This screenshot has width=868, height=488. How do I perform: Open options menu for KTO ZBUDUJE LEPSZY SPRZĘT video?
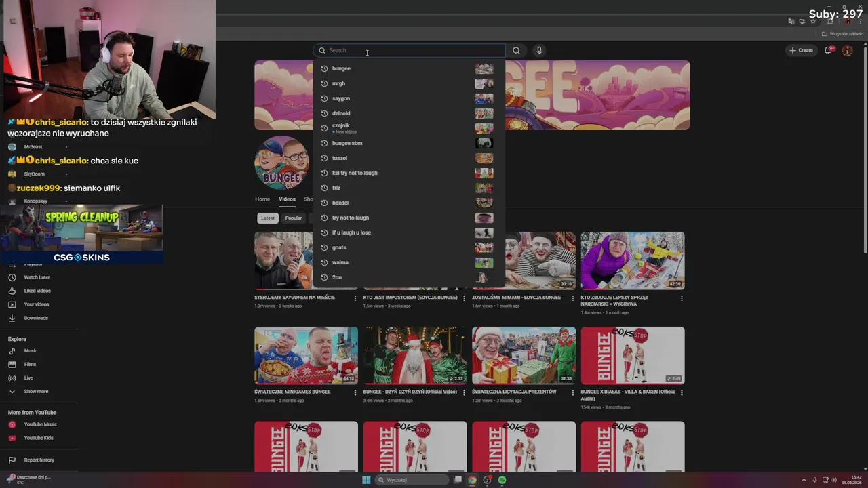(x=682, y=298)
